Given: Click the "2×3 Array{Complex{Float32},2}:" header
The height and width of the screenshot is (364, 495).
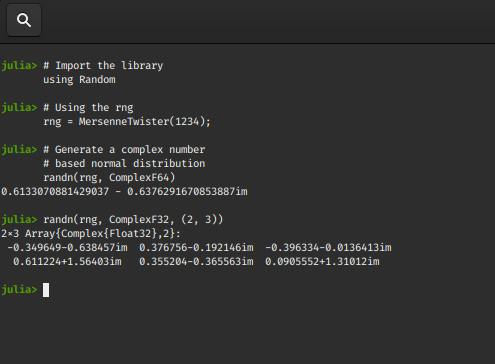Looking at the screenshot, I should click(x=91, y=234).
